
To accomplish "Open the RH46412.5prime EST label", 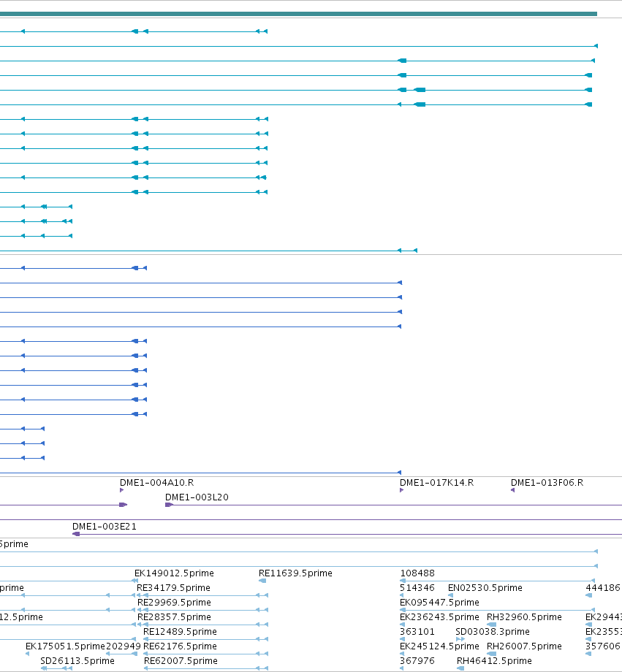I will point(495,660).
